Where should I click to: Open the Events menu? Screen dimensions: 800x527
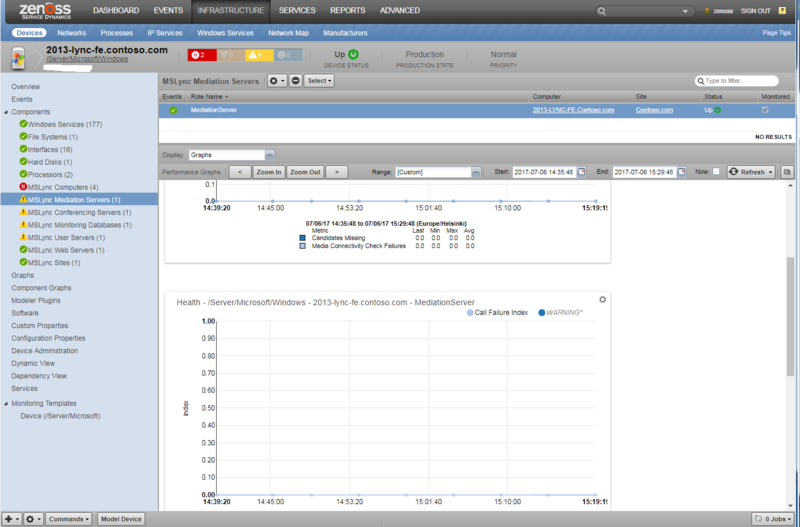click(x=168, y=10)
